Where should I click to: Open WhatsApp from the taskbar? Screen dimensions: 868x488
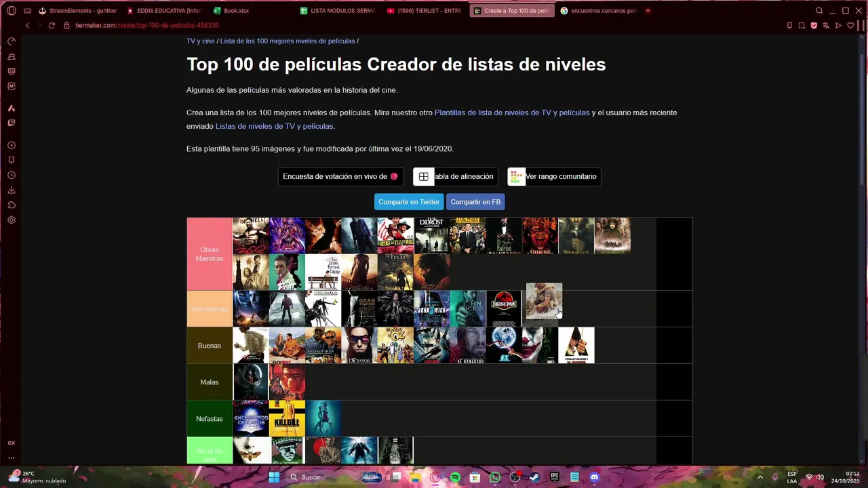(x=495, y=477)
